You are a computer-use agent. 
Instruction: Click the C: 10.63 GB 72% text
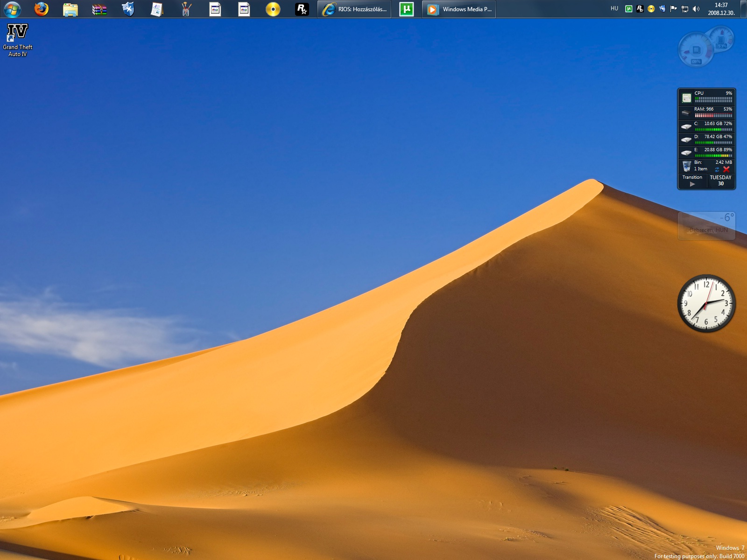click(x=713, y=124)
